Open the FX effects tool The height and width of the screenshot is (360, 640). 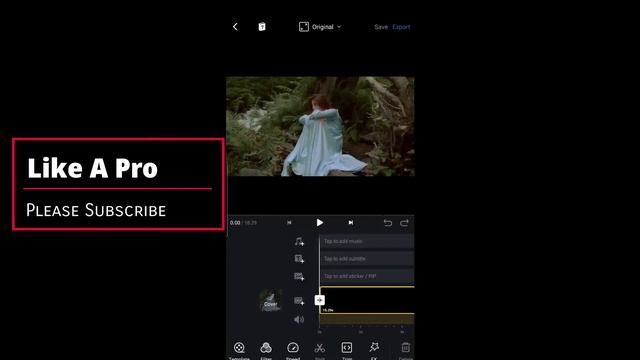coord(374,350)
